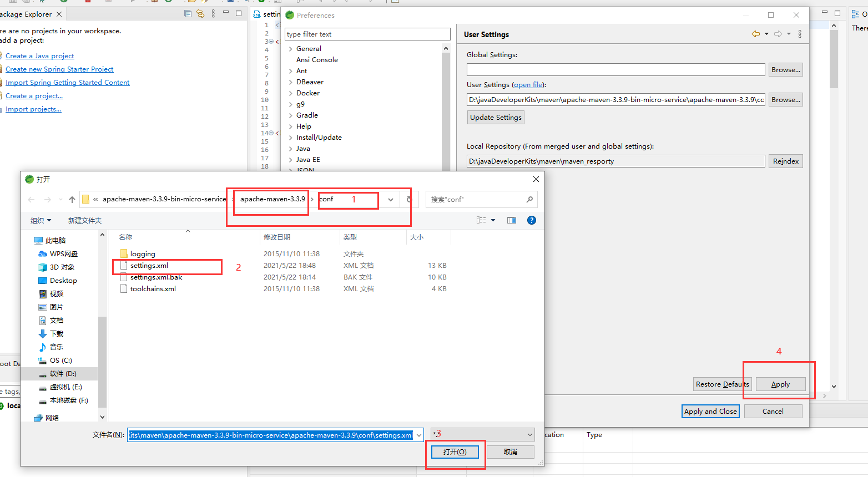Click 打开(O) to open the selected file
The width and height of the screenshot is (868, 477).
pyautogui.click(x=455, y=451)
